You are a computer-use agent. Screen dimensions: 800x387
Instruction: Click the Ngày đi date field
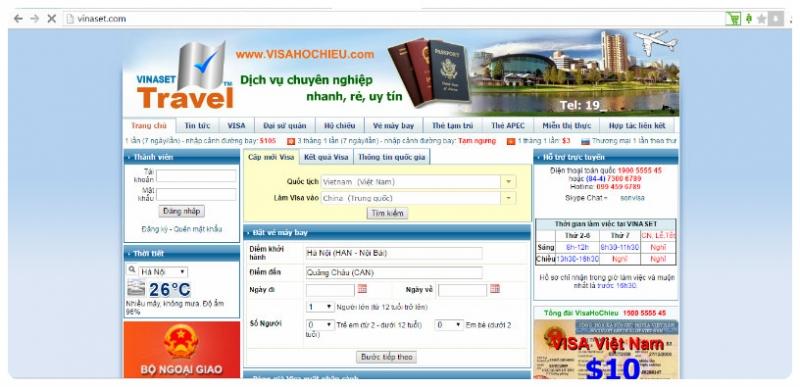click(x=330, y=290)
